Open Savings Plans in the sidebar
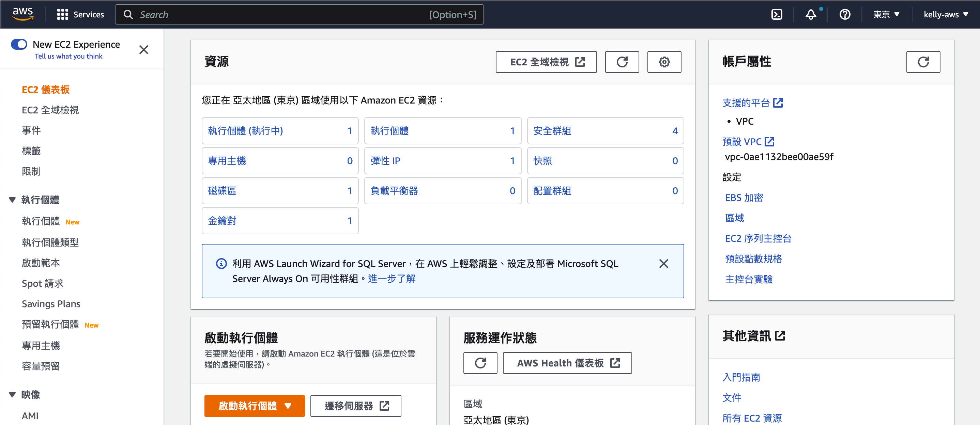The width and height of the screenshot is (980, 425). [51, 304]
